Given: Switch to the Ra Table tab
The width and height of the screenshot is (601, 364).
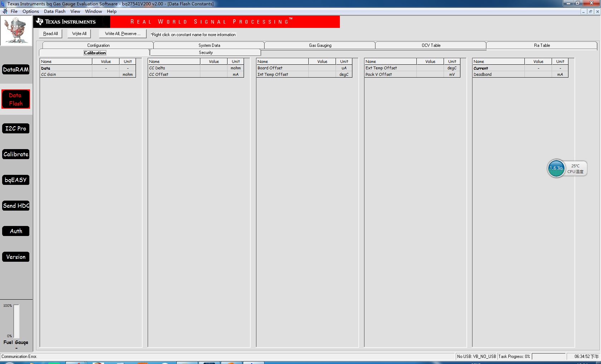Looking at the screenshot, I should [542, 45].
